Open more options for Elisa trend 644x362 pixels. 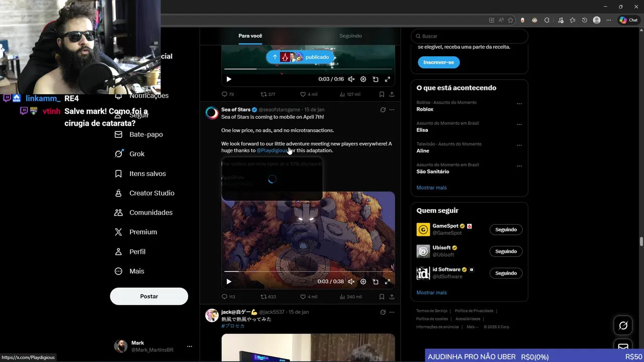519,125
